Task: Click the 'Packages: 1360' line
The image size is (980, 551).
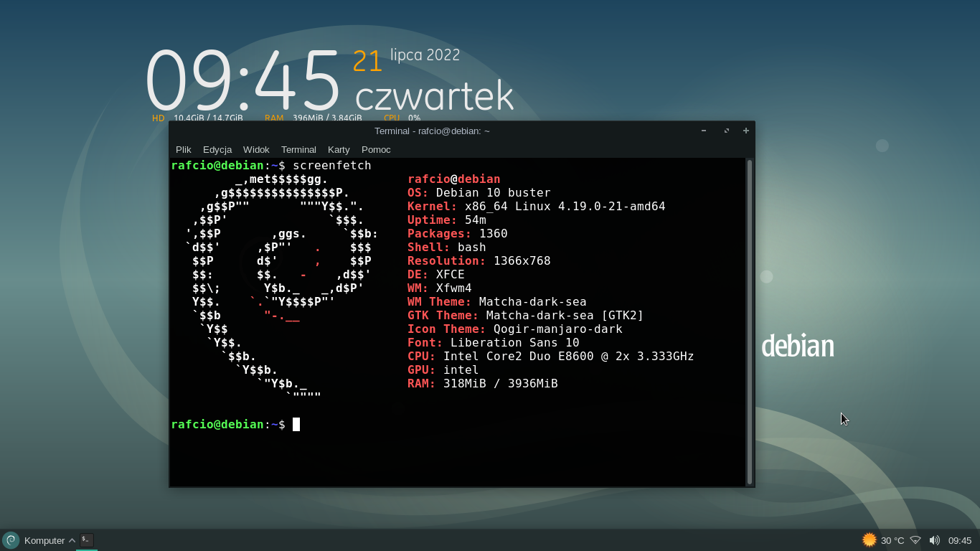Action: [x=458, y=233]
